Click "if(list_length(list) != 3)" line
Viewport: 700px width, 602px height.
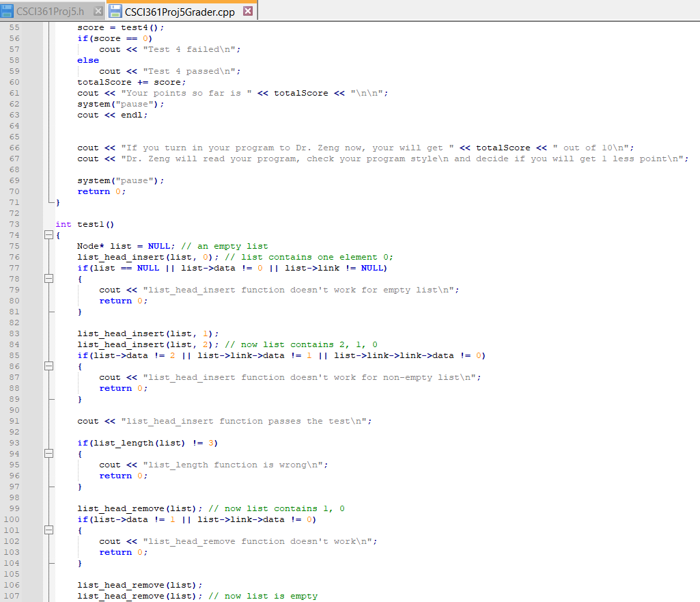(148, 443)
